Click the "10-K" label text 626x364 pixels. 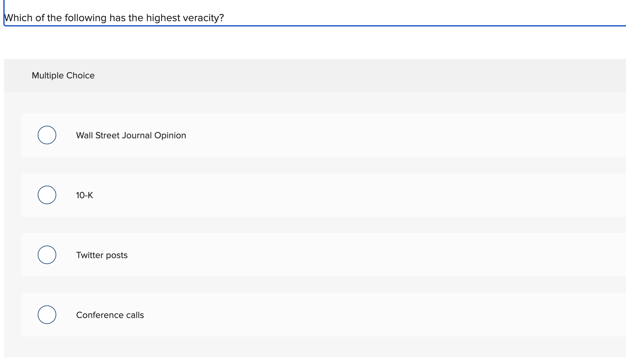pos(84,195)
